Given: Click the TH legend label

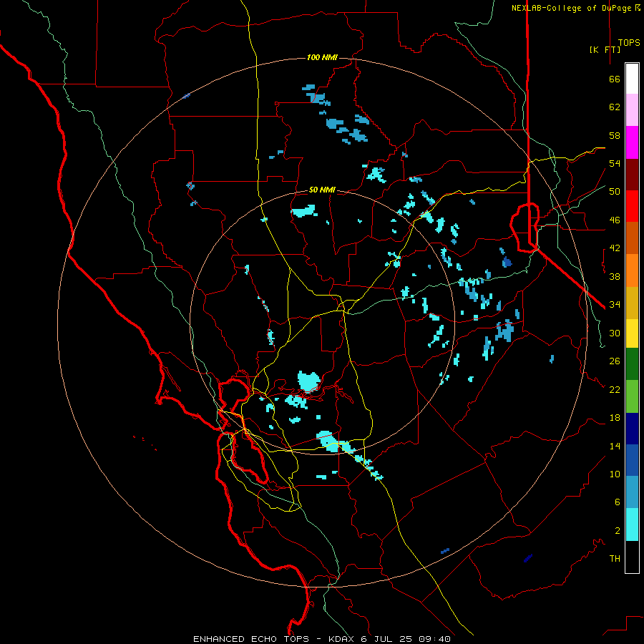Looking at the screenshot, I should (615, 559).
